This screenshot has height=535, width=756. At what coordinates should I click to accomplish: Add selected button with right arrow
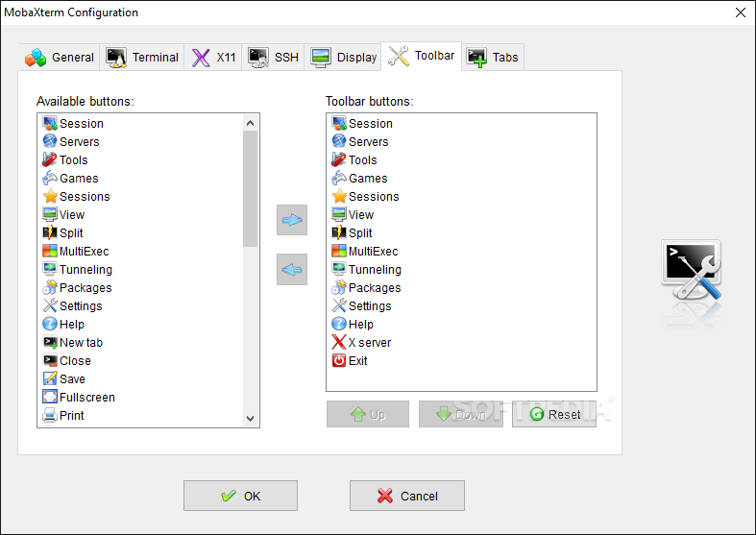tap(292, 220)
